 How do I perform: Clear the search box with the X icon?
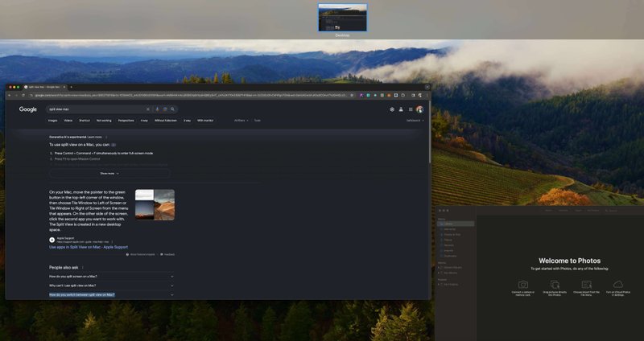click(x=148, y=109)
